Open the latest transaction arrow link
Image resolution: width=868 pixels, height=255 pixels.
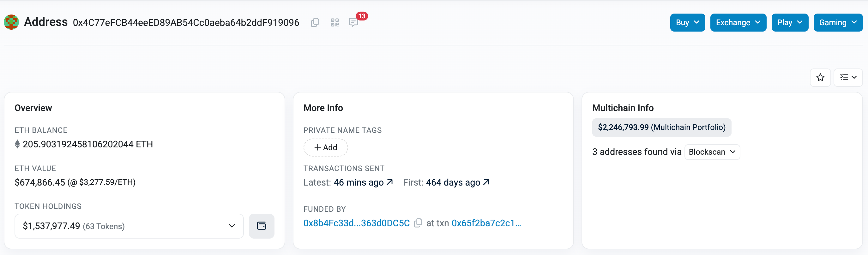[x=390, y=182]
